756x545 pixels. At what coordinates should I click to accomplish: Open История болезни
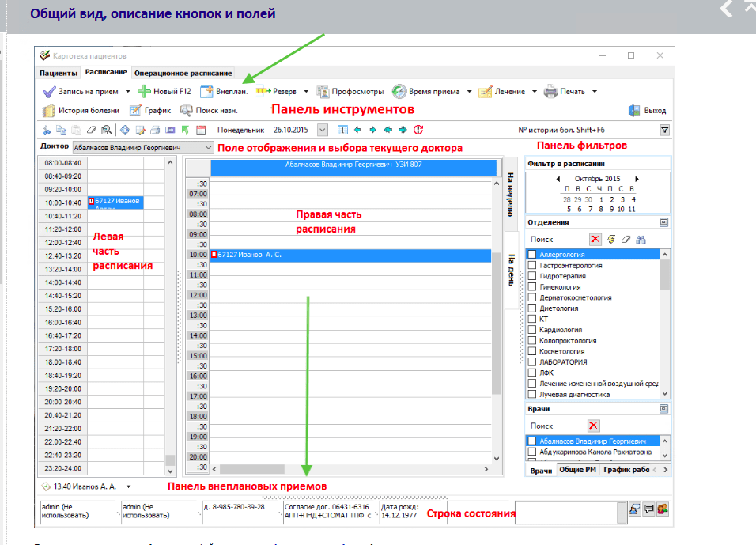[81, 111]
